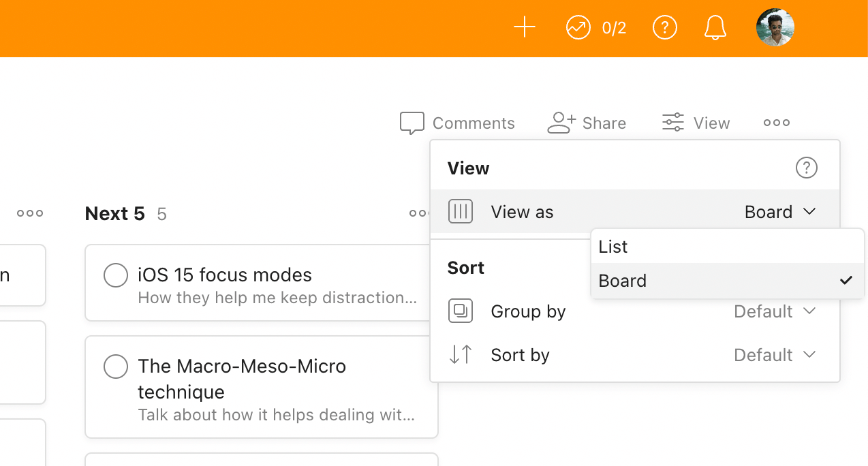The width and height of the screenshot is (868, 466).
Task: Click the user profile avatar
Action: (775, 28)
